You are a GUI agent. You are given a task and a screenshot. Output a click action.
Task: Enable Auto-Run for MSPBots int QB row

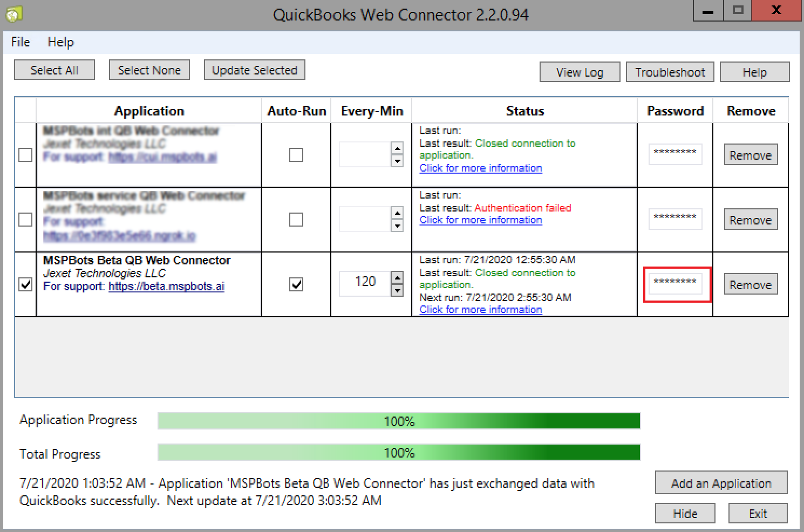pyautogui.click(x=296, y=155)
